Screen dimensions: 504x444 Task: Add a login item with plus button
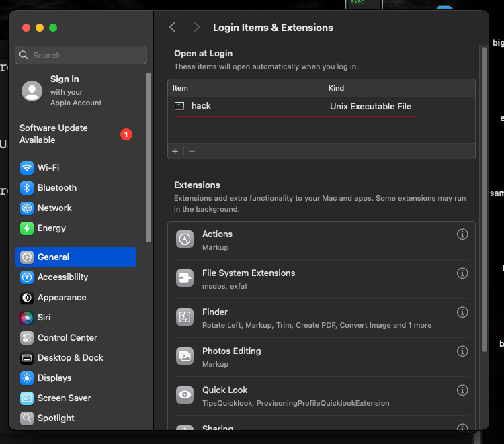tap(175, 151)
